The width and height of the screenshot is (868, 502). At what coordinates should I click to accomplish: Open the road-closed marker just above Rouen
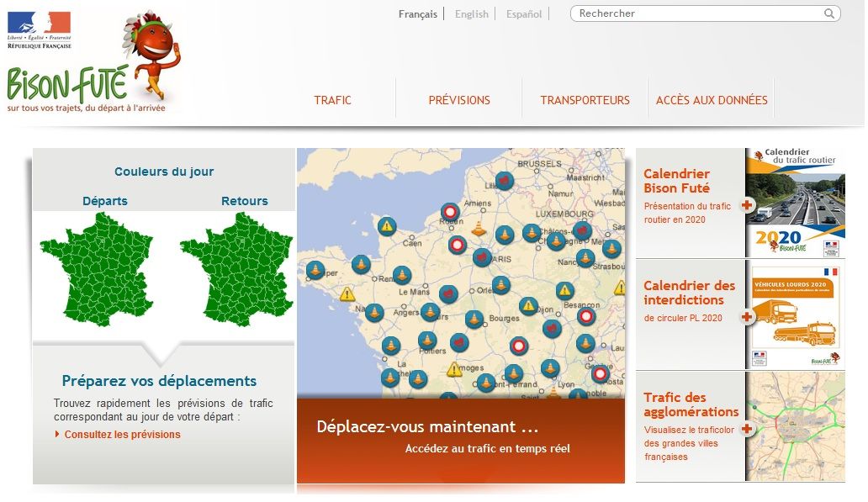click(x=450, y=212)
